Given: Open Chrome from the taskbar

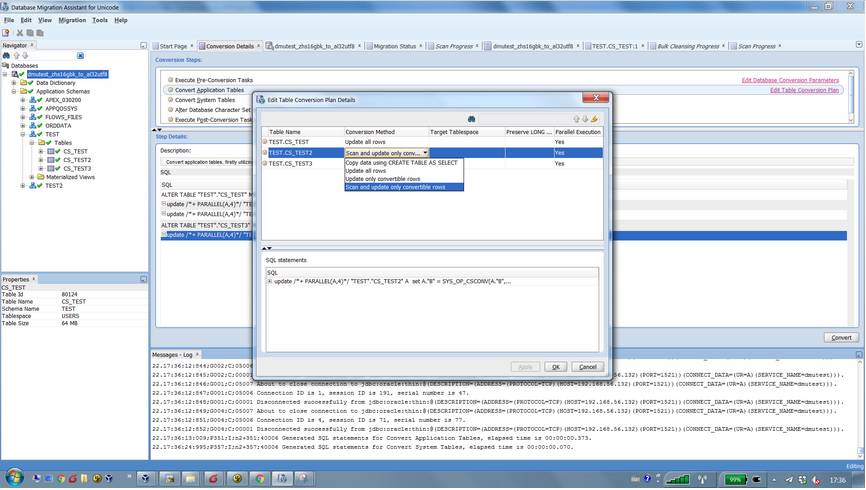Looking at the screenshot, I should click(260, 478).
